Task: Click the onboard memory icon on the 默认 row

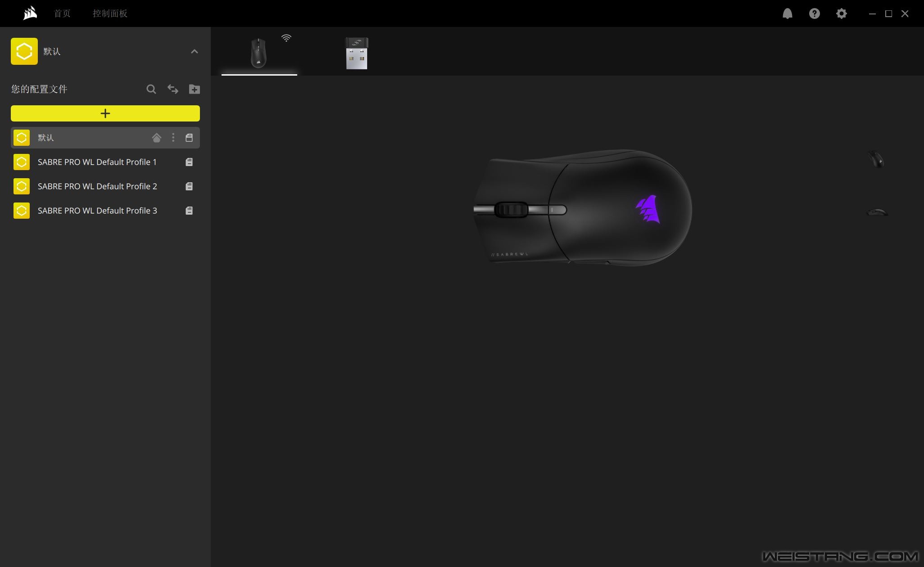Action: pyautogui.click(x=189, y=138)
